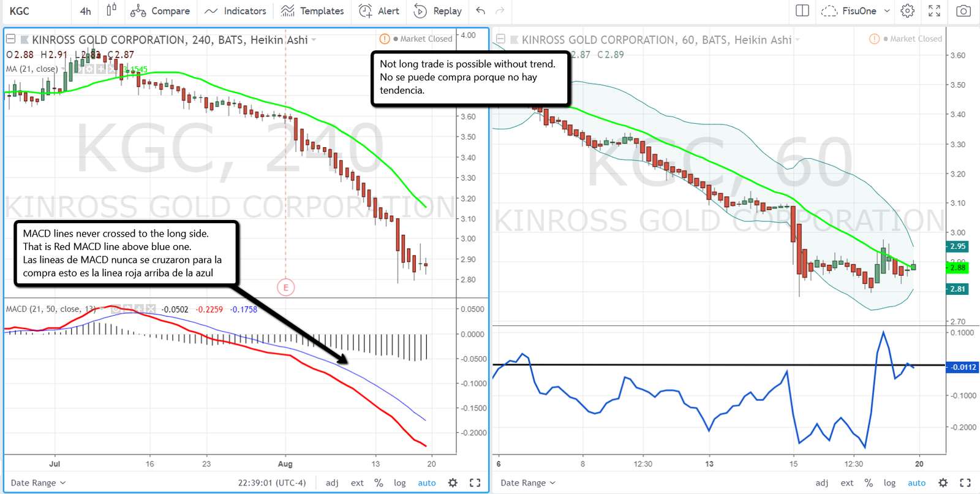The width and height of the screenshot is (980, 494).
Task: Open the Templates menu
Action: pyautogui.click(x=312, y=11)
